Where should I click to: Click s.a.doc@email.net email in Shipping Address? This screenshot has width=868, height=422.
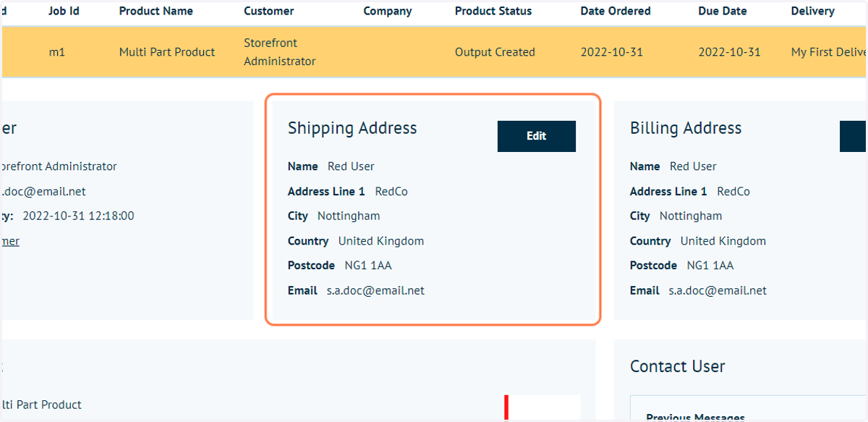coord(375,290)
